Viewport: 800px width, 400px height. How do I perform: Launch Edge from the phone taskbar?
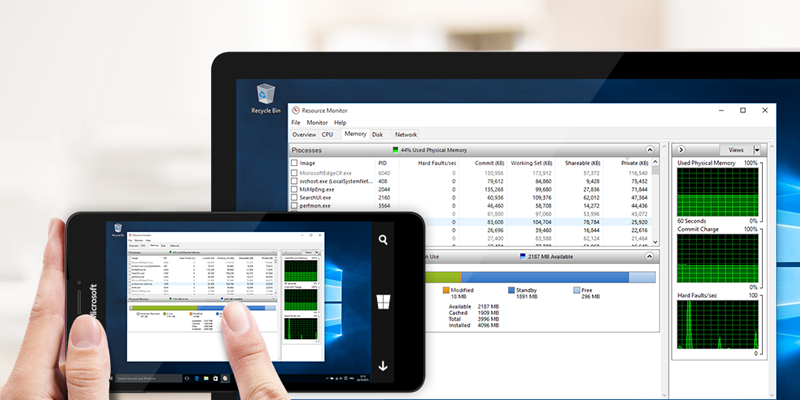(x=196, y=379)
